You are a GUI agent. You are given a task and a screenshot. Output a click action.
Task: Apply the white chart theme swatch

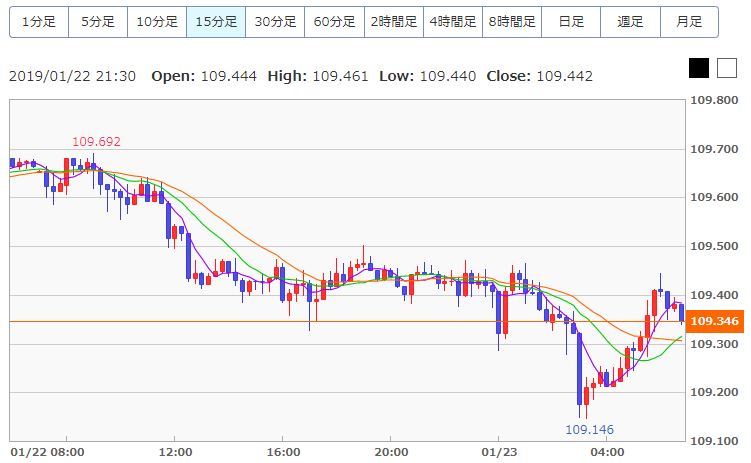tap(727, 68)
